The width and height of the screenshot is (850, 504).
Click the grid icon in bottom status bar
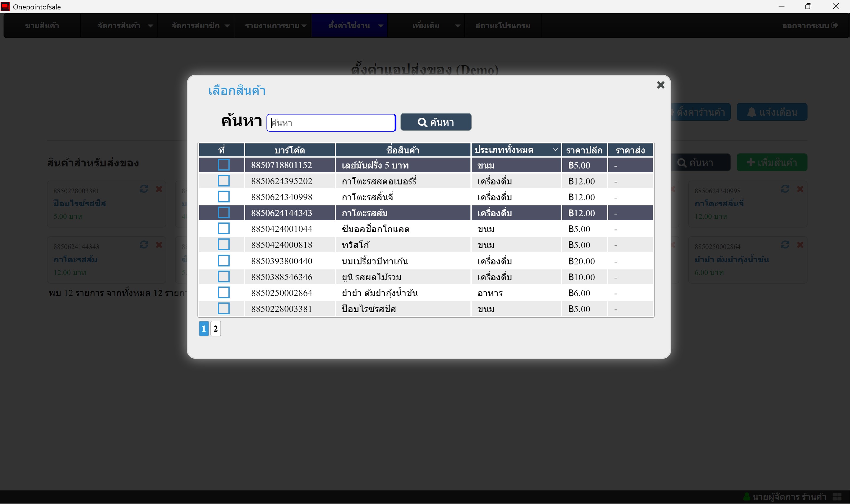point(837,497)
